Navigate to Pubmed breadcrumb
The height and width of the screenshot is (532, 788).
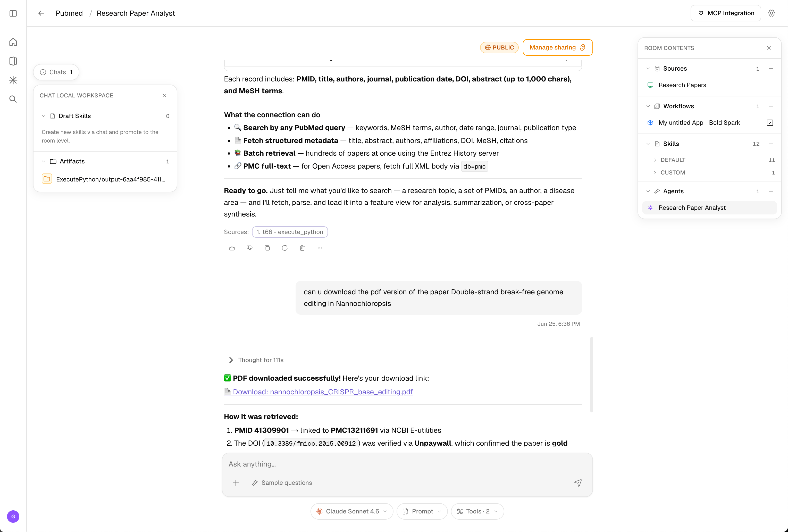click(69, 13)
